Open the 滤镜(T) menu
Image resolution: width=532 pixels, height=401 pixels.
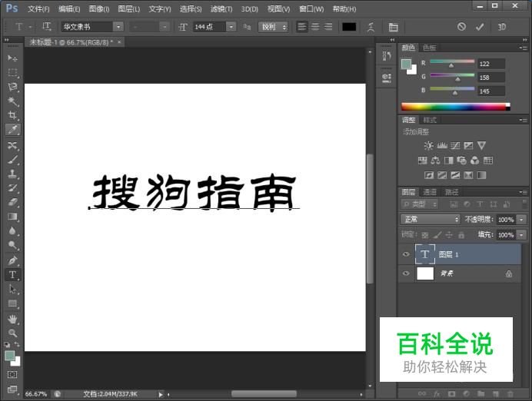221,8
